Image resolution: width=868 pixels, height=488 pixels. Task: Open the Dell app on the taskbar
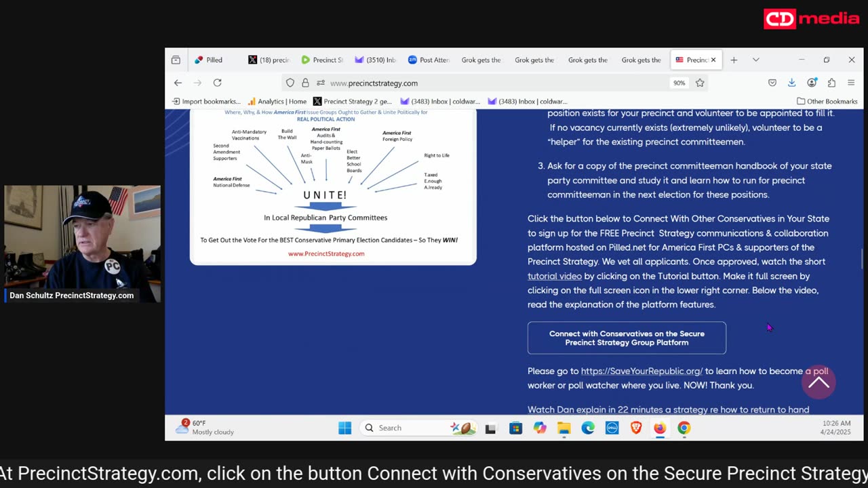pyautogui.click(x=612, y=428)
